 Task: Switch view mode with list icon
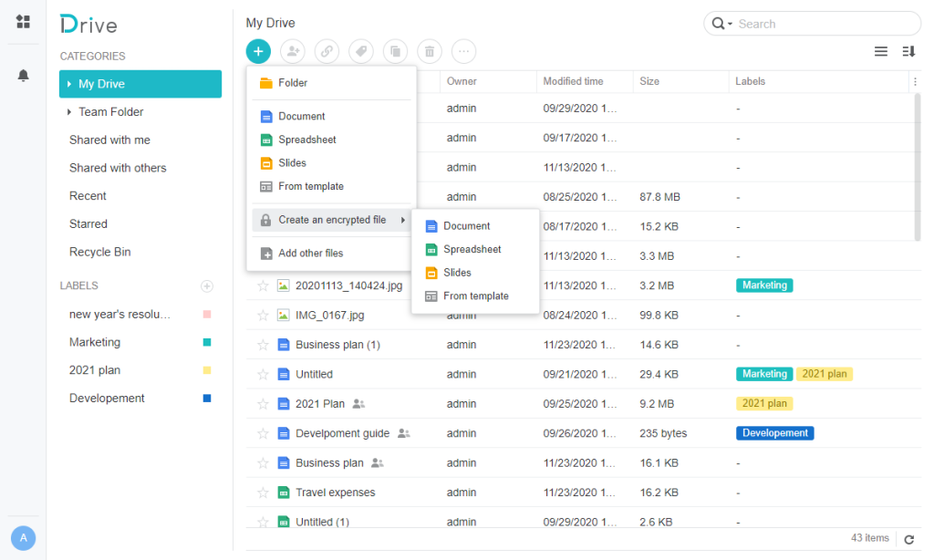click(881, 52)
